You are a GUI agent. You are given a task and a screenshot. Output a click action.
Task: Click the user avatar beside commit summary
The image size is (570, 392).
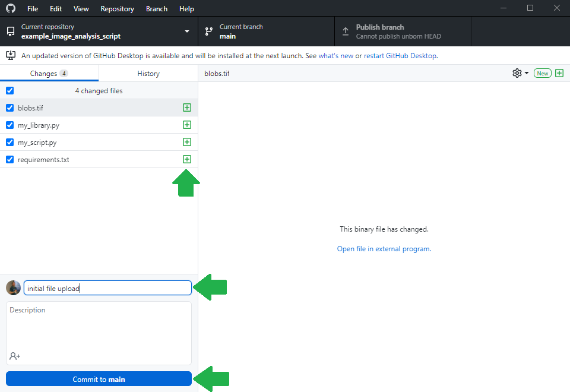click(13, 288)
